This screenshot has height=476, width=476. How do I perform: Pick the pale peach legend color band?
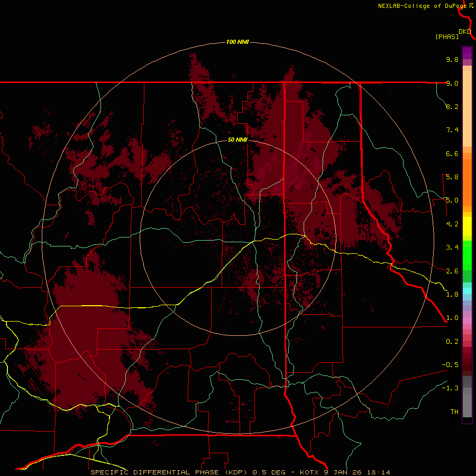(467, 109)
